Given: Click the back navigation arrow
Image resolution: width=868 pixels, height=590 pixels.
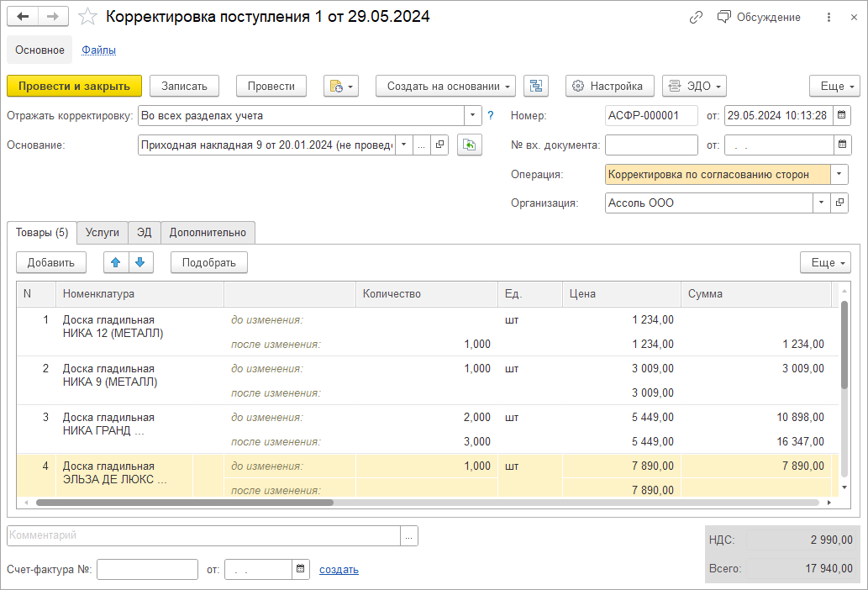Looking at the screenshot, I should 23,17.
